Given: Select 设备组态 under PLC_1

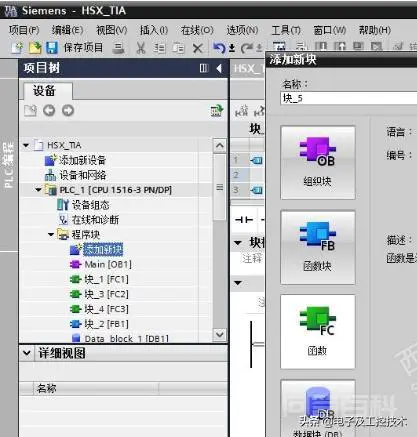Looking at the screenshot, I should click(x=91, y=205).
